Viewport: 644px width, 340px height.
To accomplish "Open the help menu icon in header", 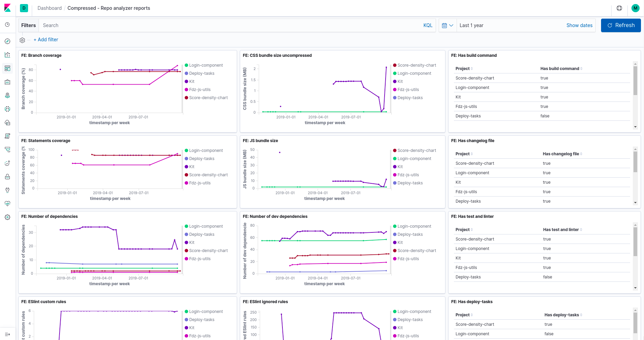I will point(619,8).
